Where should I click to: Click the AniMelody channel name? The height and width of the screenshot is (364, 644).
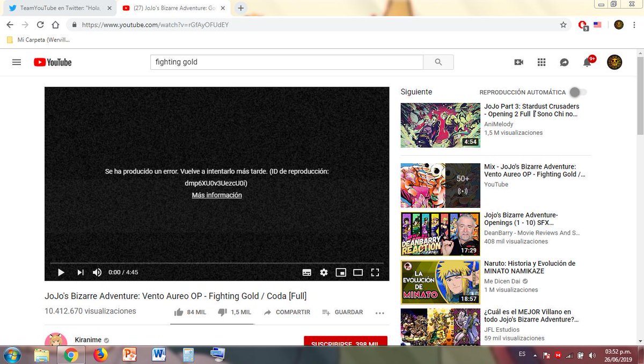pyautogui.click(x=499, y=124)
